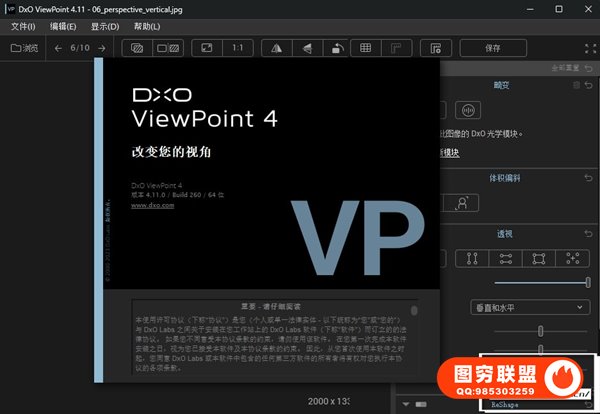This screenshot has height=414, width=600.
Task: Go to the next image arrow
Action: (98, 47)
